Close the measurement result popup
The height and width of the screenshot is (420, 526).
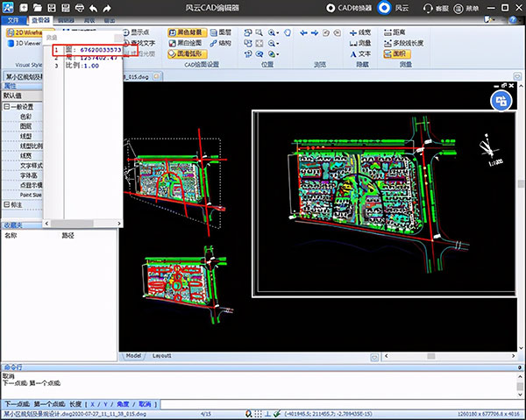[x=117, y=38]
